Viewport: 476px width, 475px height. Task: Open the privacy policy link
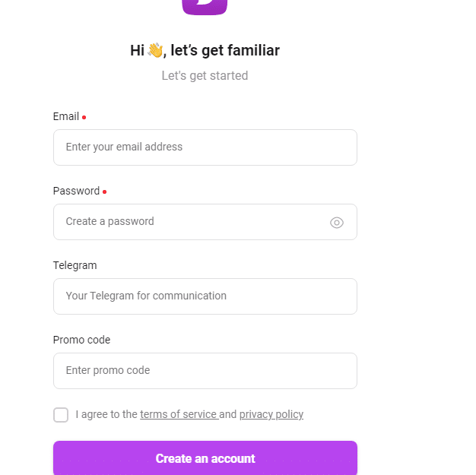point(271,414)
